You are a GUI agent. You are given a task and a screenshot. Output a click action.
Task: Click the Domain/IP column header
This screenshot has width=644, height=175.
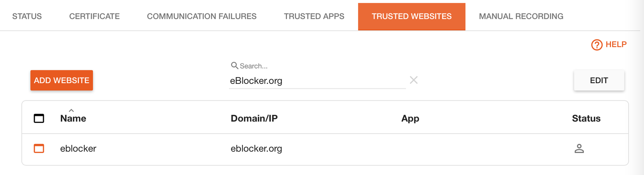pos(254,118)
